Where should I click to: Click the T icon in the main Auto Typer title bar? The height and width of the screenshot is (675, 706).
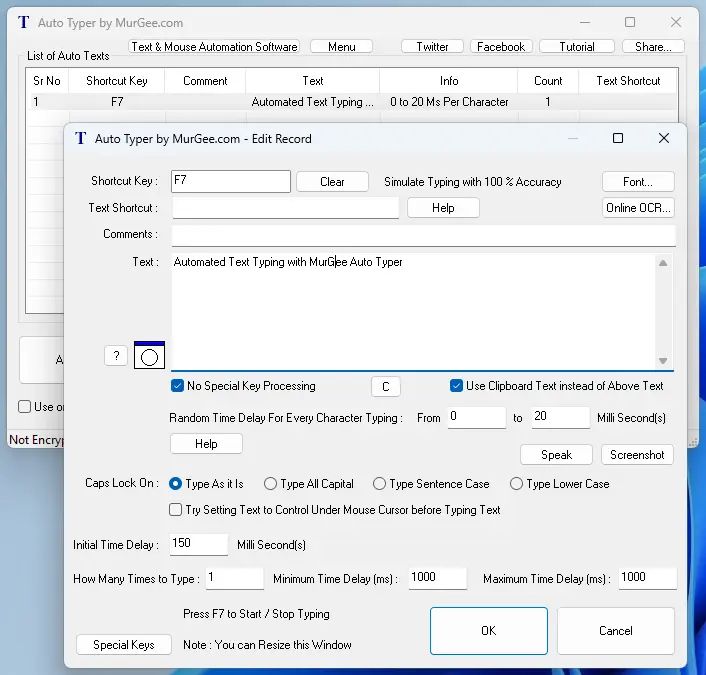(23, 22)
